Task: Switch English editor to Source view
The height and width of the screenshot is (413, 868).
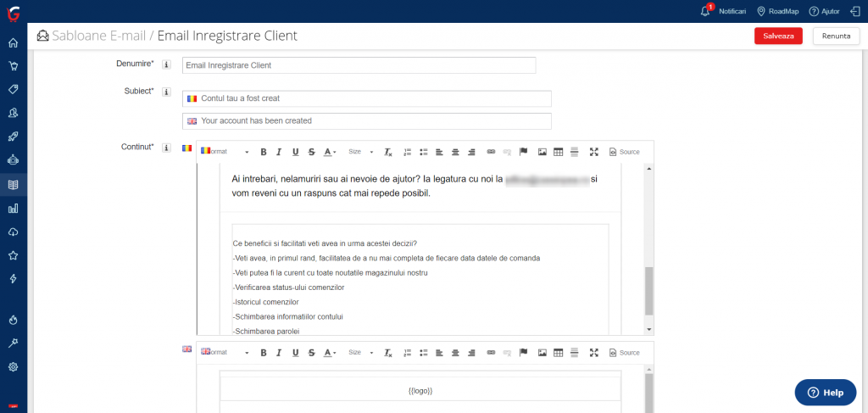Action: pos(625,353)
